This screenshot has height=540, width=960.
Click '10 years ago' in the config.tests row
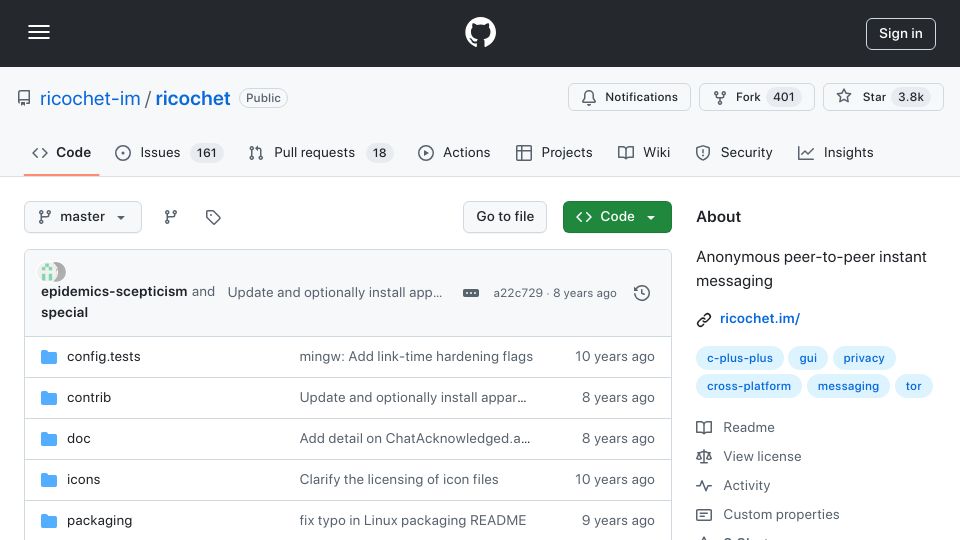click(615, 356)
